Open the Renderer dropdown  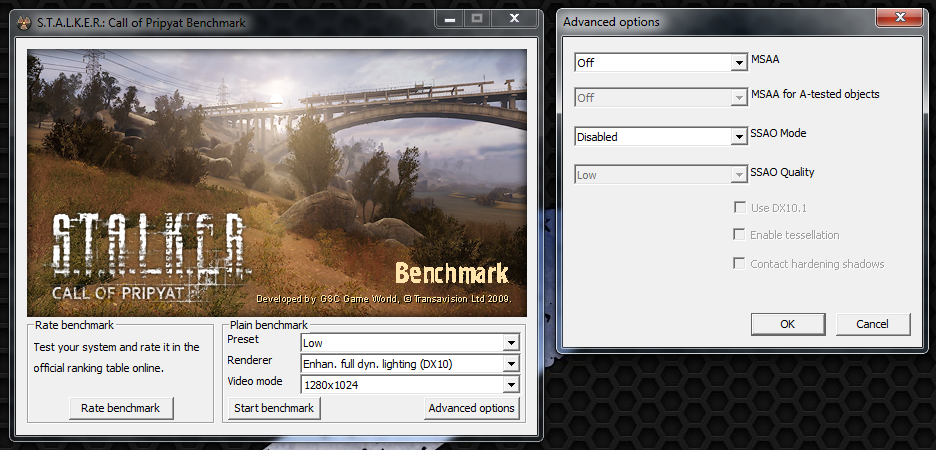pos(410,363)
